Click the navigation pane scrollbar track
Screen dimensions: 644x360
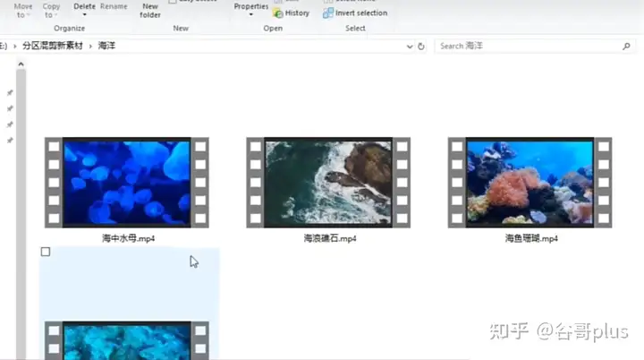coord(21,214)
